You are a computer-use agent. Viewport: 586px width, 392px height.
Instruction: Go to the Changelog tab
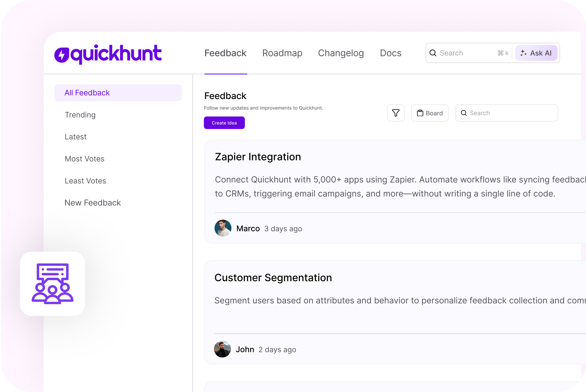(341, 53)
